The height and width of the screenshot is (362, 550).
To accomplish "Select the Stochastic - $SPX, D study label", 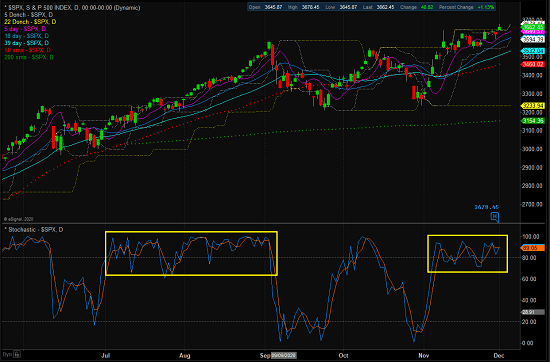I will [35, 229].
